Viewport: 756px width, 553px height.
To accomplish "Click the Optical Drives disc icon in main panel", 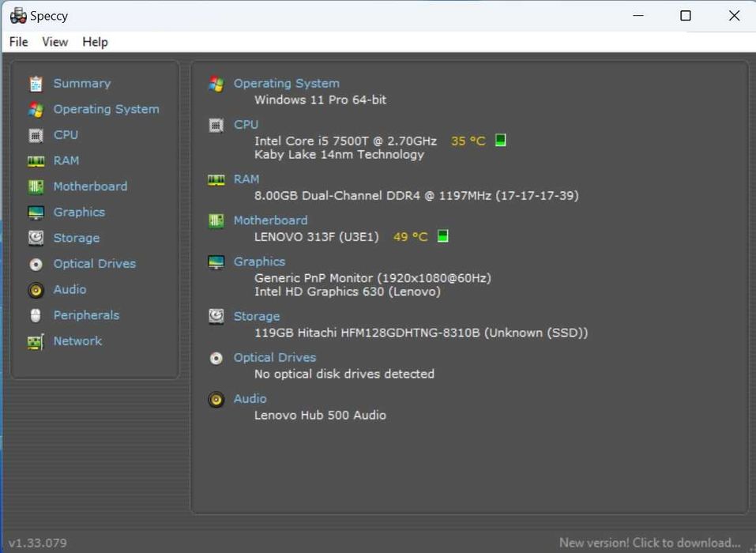I will click(216, 358).
